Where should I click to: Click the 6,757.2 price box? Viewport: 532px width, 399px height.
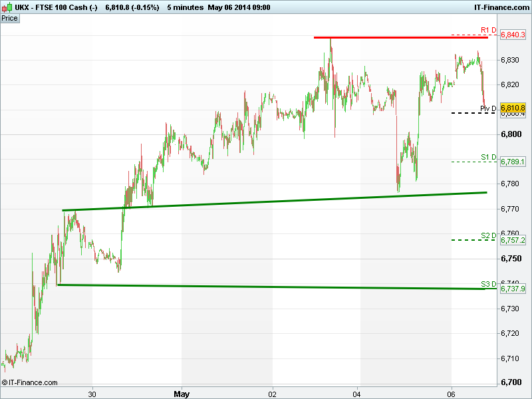point(513,240)
